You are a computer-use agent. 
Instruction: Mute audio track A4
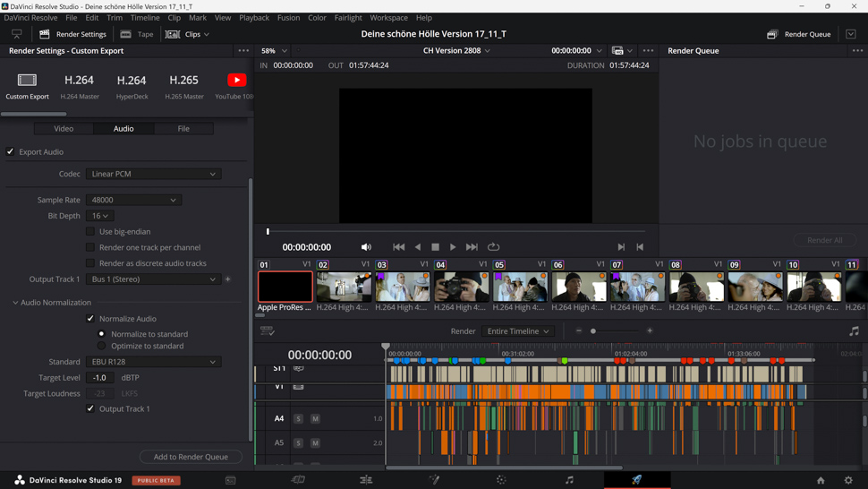point(315,418)
